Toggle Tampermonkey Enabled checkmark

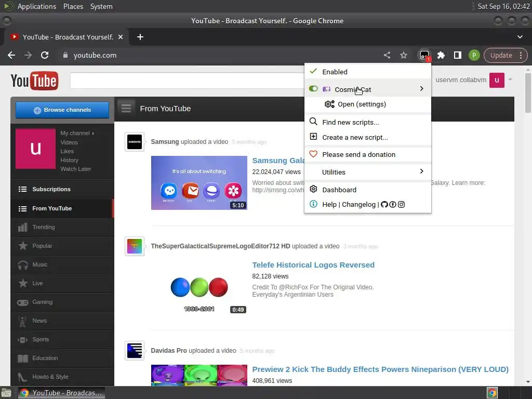pyautogui.click(x=313, y=71)
